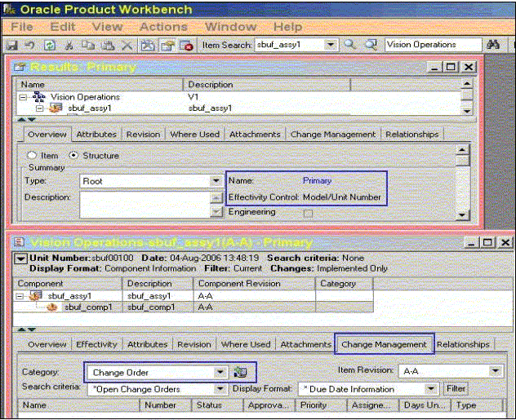
Task: Sort by the Component column header
Action: pos(68,283)
